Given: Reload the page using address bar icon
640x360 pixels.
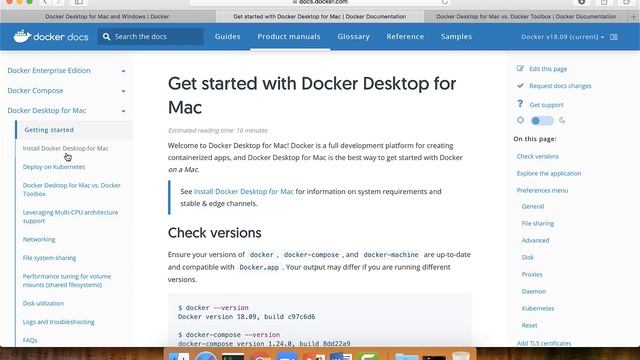Looking at the screenshot, I should tap(444, 2).
